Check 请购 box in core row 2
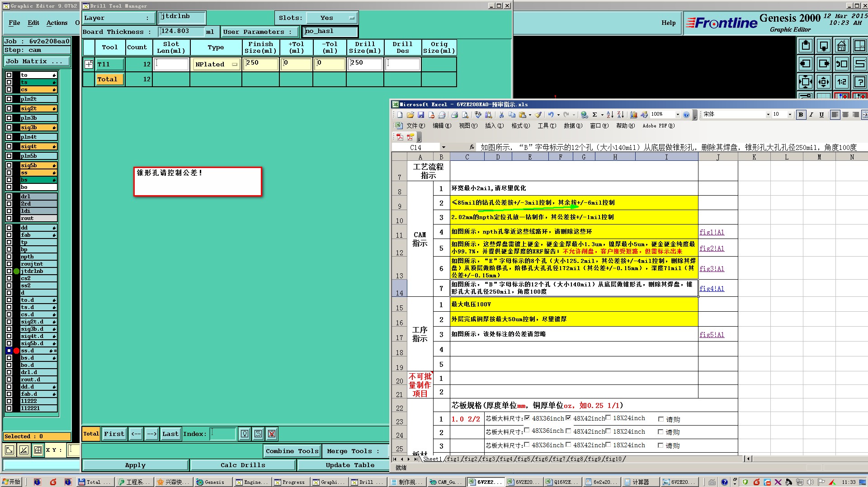Screen dimensions: 868x487 pyautogui.click(x=661, y=432)
